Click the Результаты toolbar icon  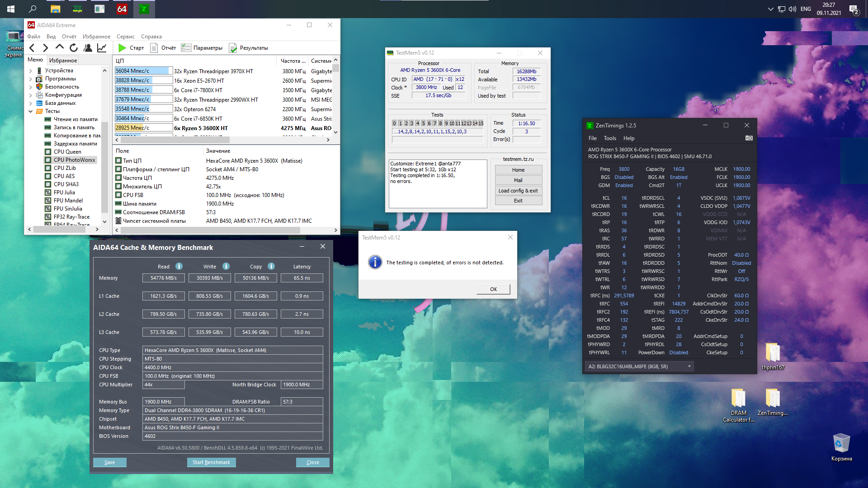pyautogui.click(x=233, y=48)
